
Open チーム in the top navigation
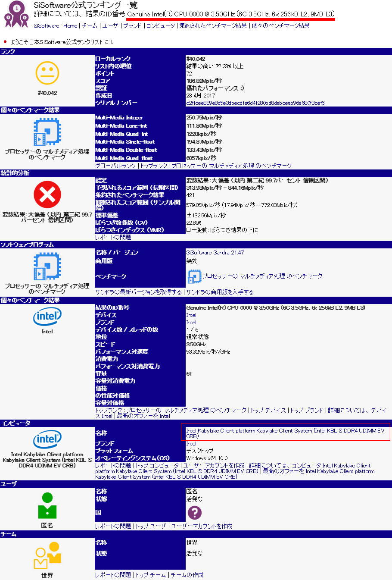tap(90, 26)
